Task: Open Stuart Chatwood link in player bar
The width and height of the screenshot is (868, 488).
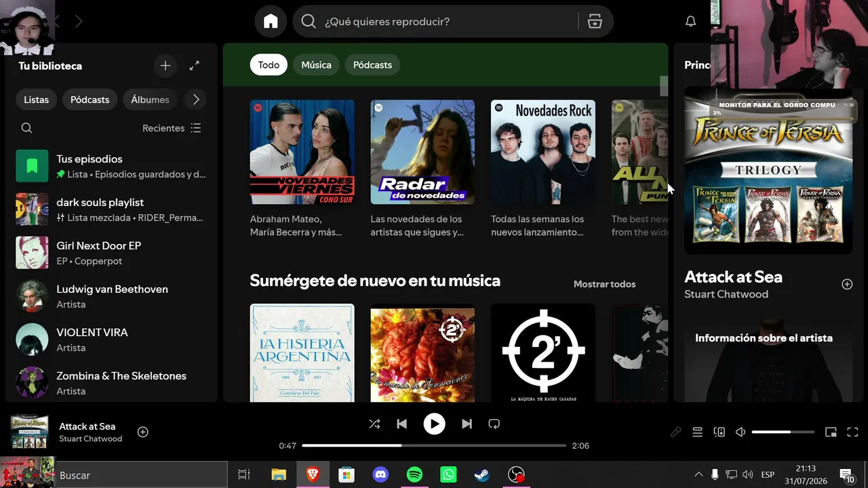Action: pos(91,439)
